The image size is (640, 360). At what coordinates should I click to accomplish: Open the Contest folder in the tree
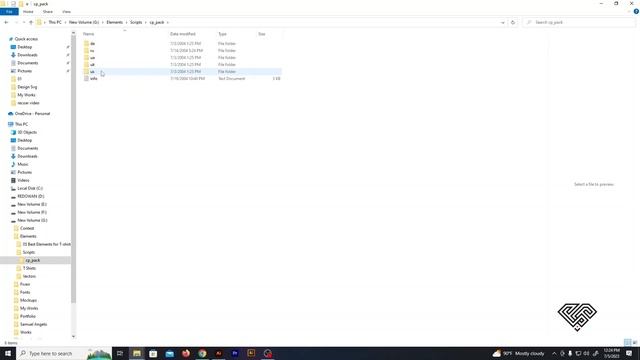(x=27, y=228)
